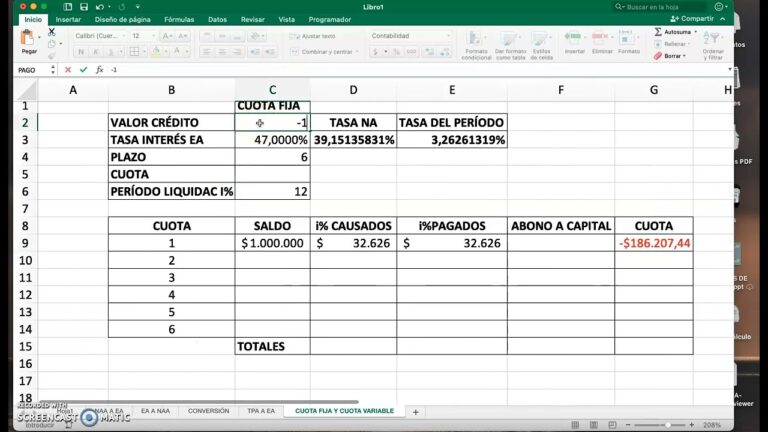Click the feedback smiley icon
The height and width of the screenshot is (432, 768).
pos(719,7)
